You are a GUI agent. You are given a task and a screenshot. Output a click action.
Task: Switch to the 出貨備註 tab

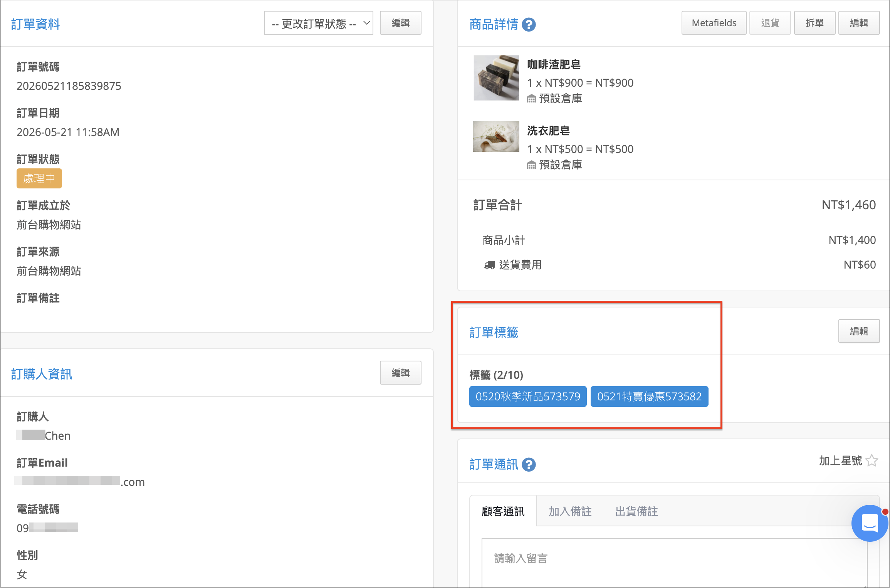coord(636,511)
